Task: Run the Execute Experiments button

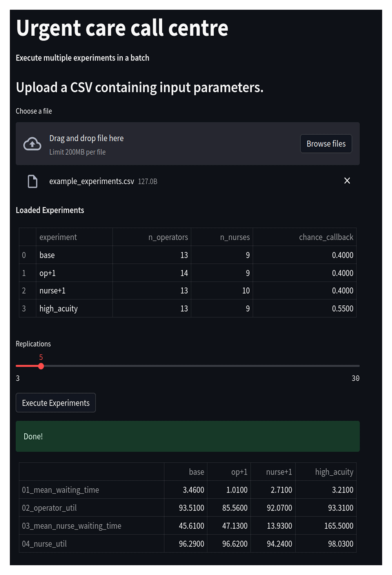Action: pyautogui.click(x=56, y=403)
